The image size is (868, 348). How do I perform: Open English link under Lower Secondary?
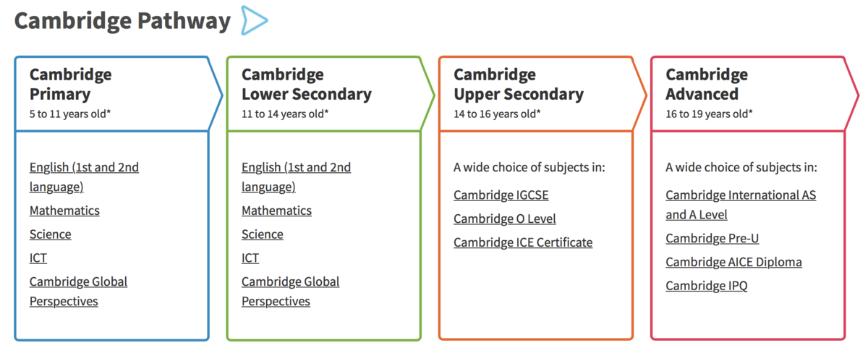pos(296,177)
